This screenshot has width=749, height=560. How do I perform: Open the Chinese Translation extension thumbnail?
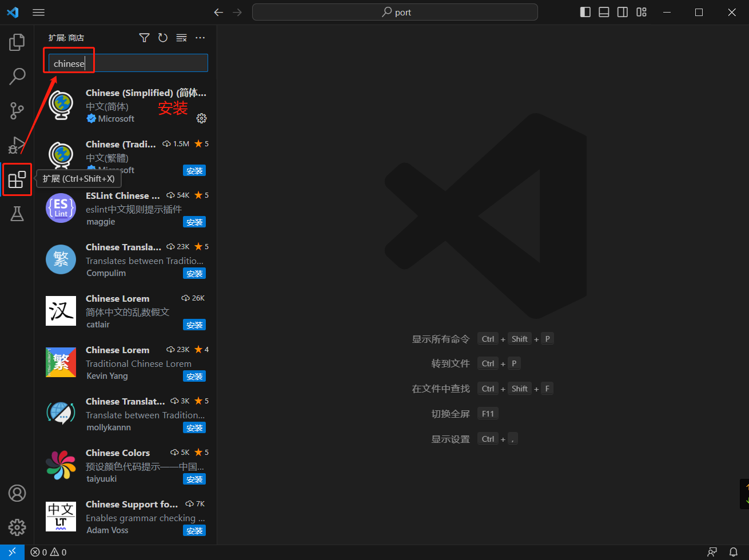coord(61,259)
